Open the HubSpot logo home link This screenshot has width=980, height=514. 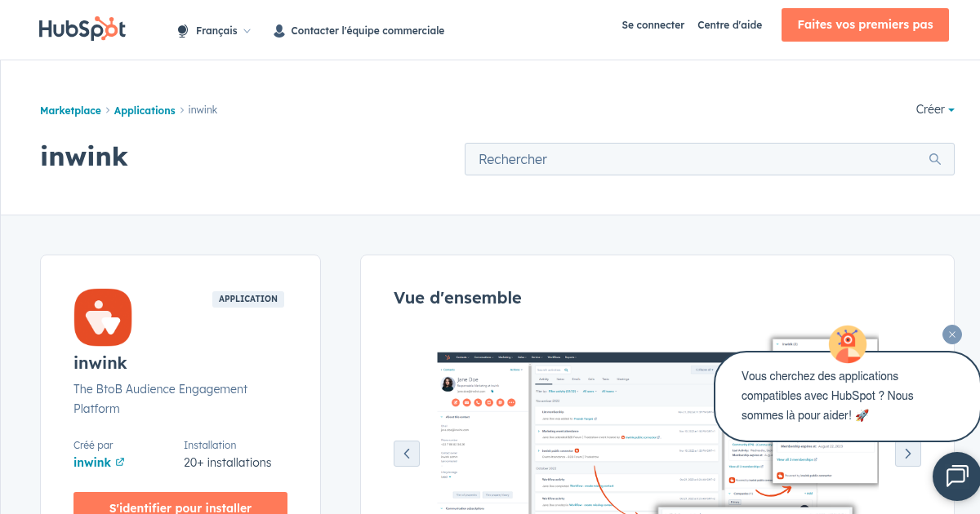(x=82, y=30)
